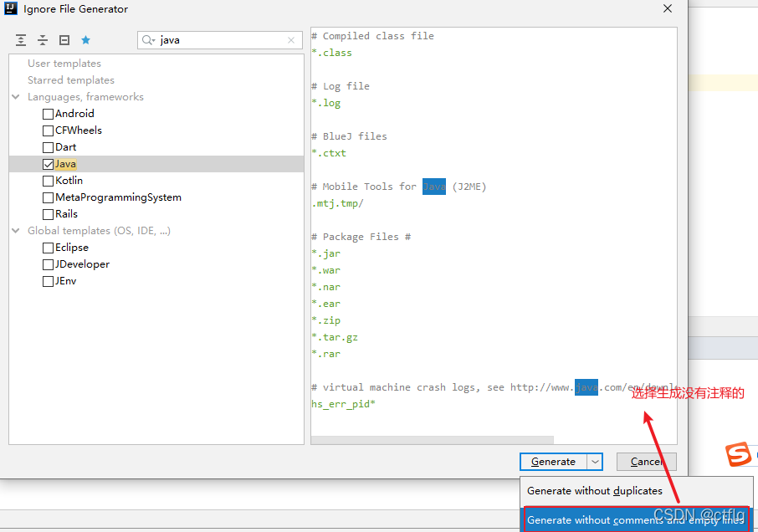The height and width of the screenshot is (532, 758).
Task: Click the '*.ctxt' line in preview
Action: [x=329, y=153]
